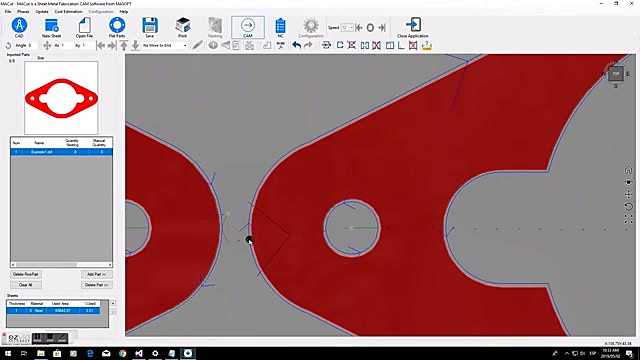Viewport: 640px width, 360px height.
Task: Open the File menu
Action: pyautogui.click(x=8, y=11)
